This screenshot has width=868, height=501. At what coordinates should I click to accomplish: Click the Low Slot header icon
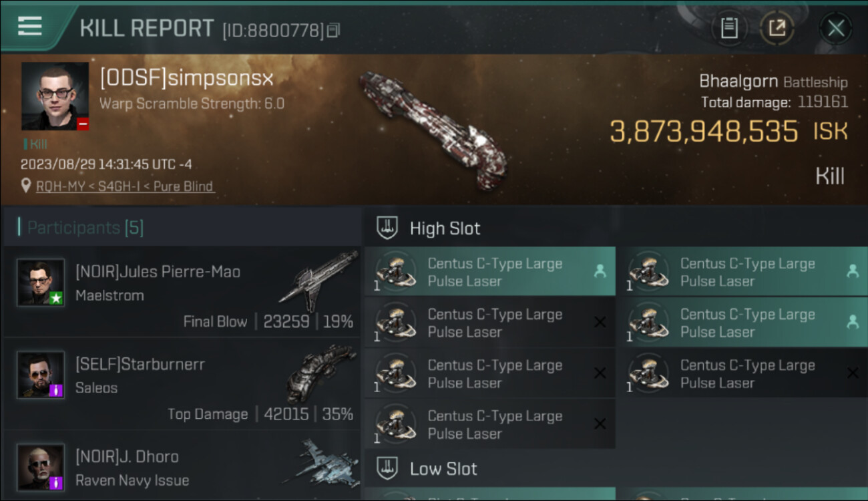[387, 468]
